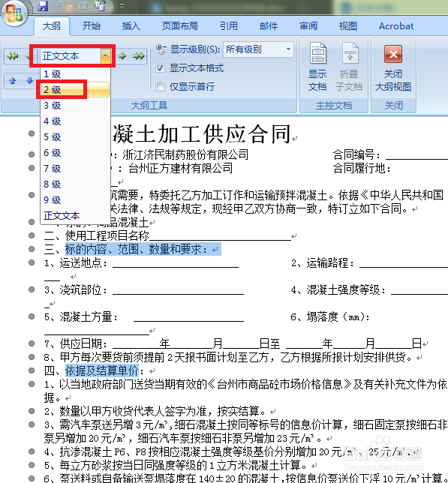Screen dimensions: 448x483
Task: Click the text 浙江济民制药股份有限公司
Action: [x=185, y=154]
